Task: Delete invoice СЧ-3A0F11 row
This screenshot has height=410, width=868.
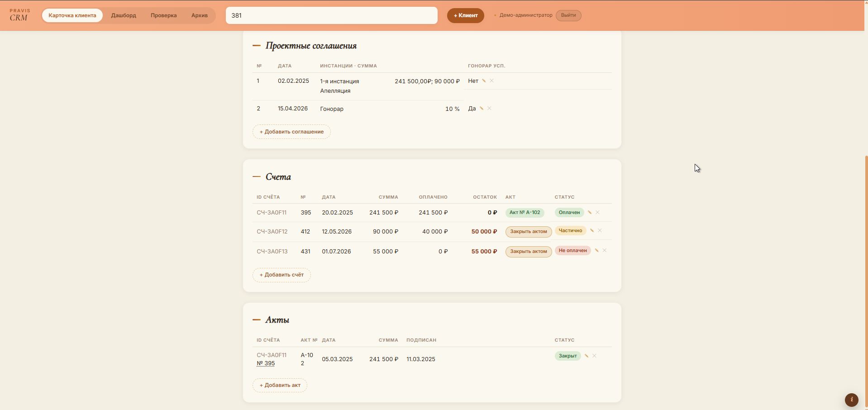Action: [x=597, y=212]
